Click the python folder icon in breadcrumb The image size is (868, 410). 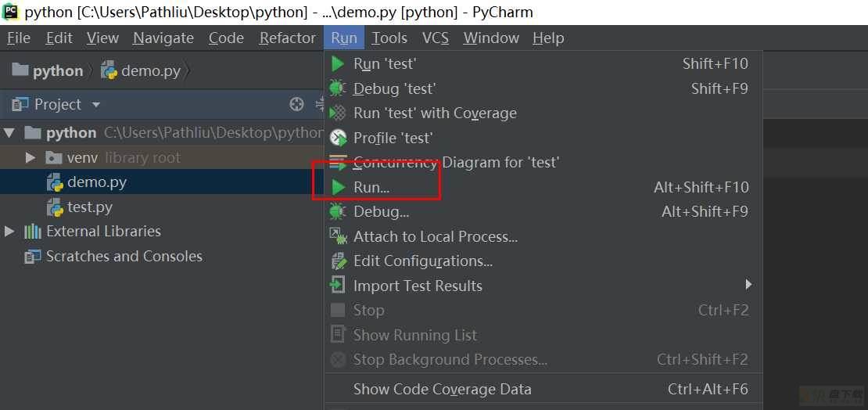pos(20,70)
